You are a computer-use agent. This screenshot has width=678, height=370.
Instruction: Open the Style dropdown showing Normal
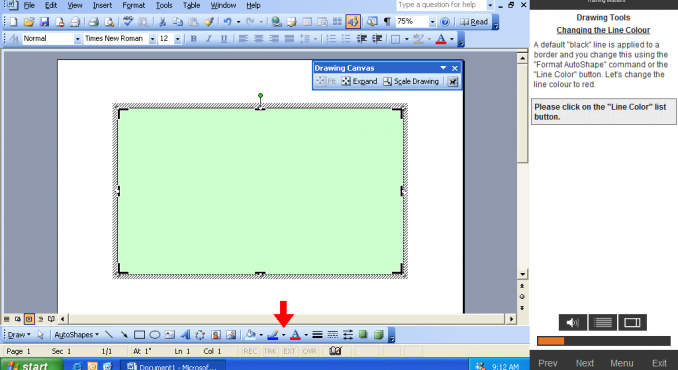(77, 39)
